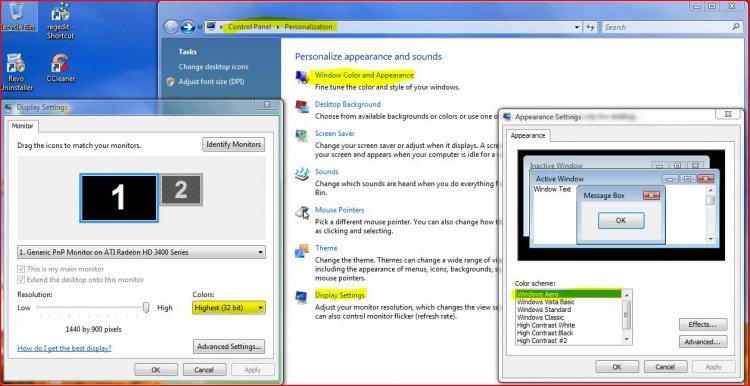Expand the address bar history dropdown arrow
Screen dimensions: 750x386
click(x=577, y=27)
